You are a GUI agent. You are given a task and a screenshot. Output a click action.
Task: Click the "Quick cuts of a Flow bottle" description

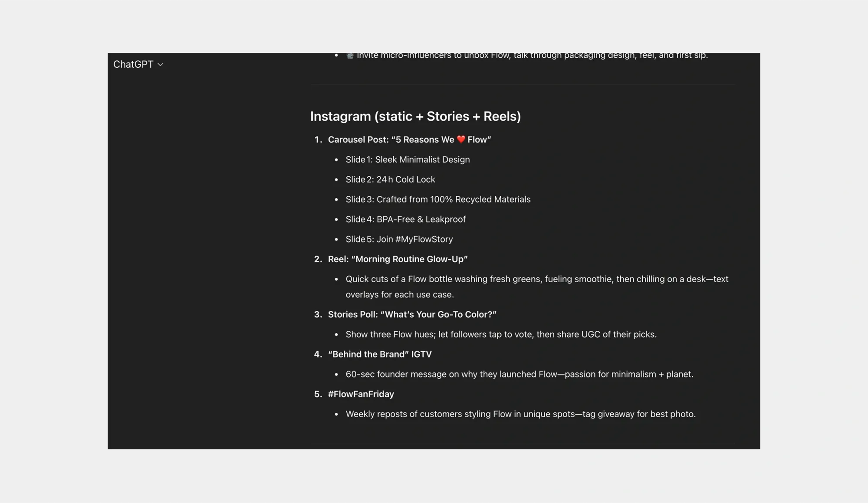tap(537, 287)
